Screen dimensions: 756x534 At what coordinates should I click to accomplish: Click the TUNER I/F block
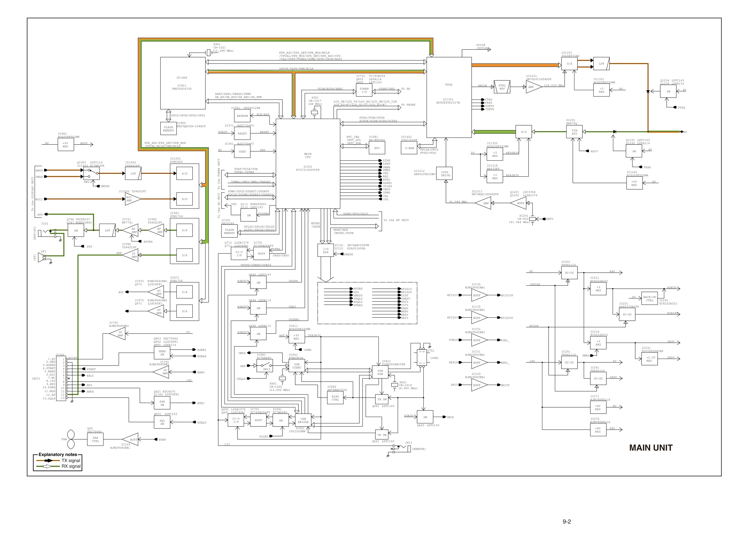(364, 90)
